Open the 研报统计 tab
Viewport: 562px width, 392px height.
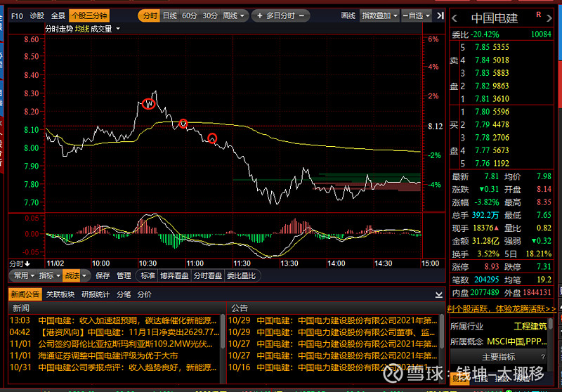point(96,294)
